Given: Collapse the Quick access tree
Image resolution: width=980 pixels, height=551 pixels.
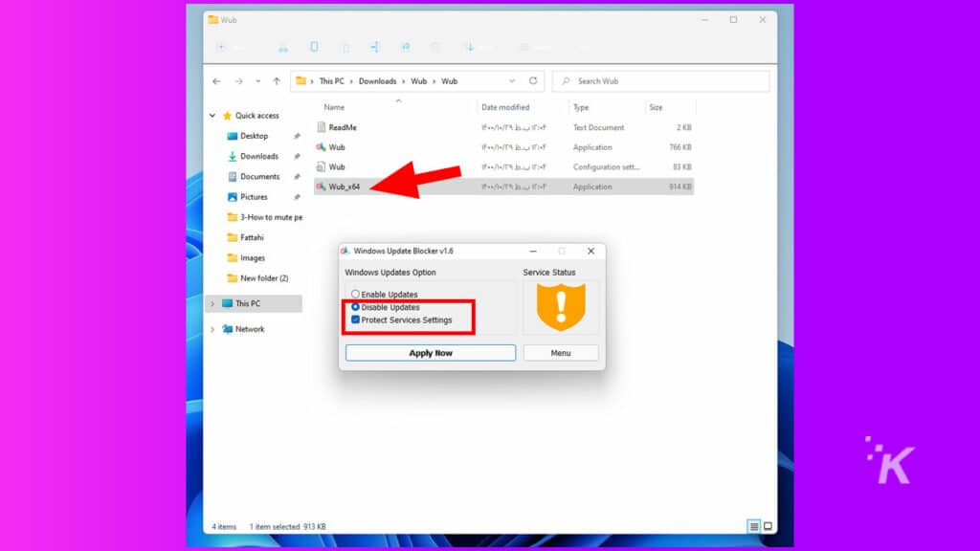Looking at the screenshot, I should point(212,116).
